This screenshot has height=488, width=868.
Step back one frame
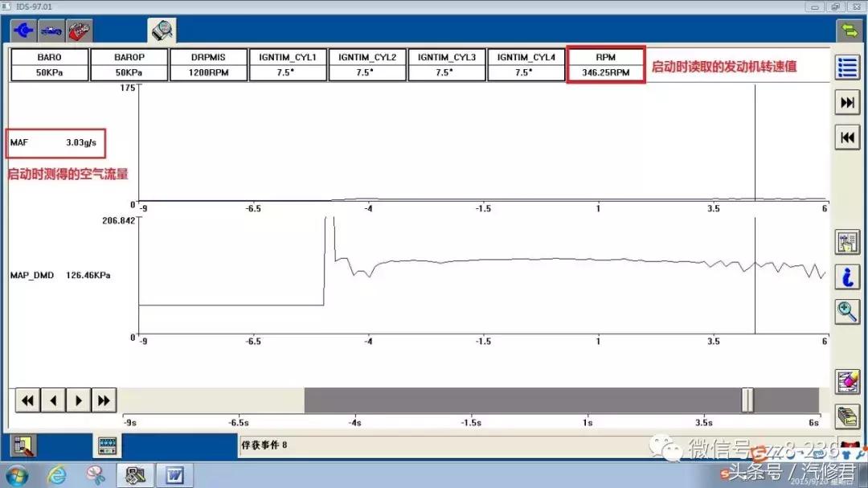click(53, 400)
